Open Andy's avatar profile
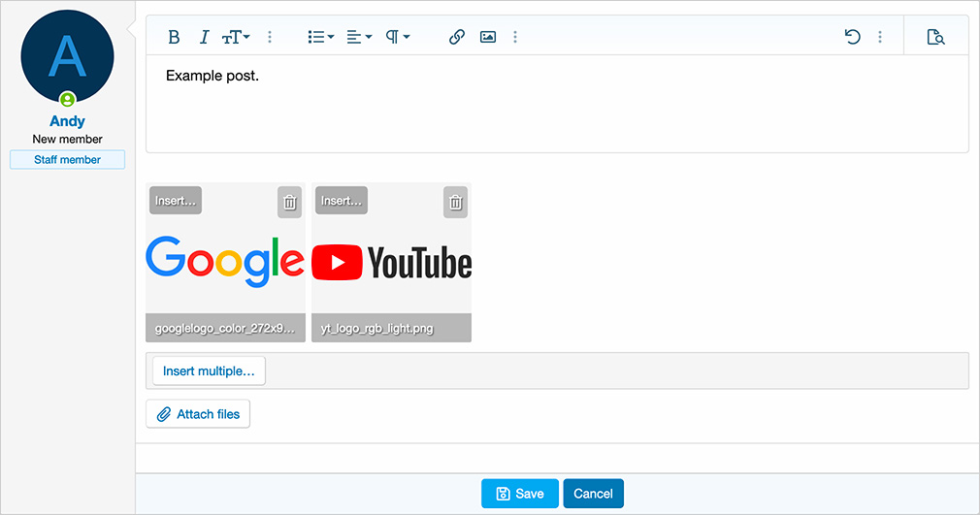This screenshot has width=980, height=515. click(x=68, y=56)
